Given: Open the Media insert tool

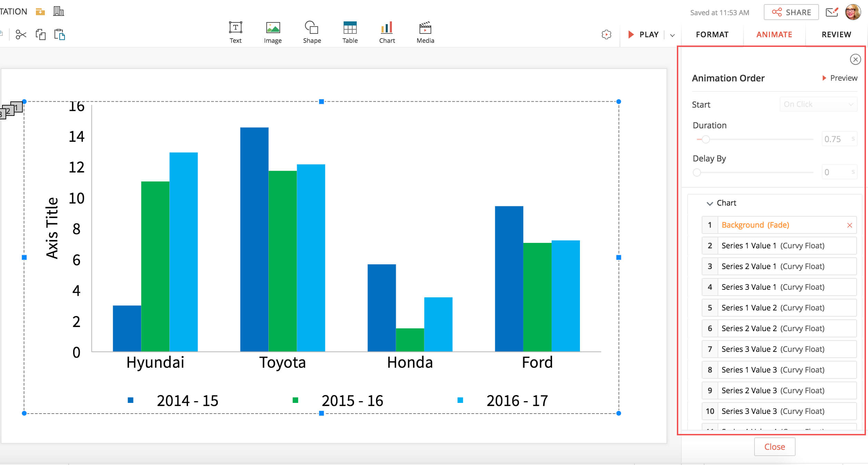Looking at the screenshot, I should (425, 32).
